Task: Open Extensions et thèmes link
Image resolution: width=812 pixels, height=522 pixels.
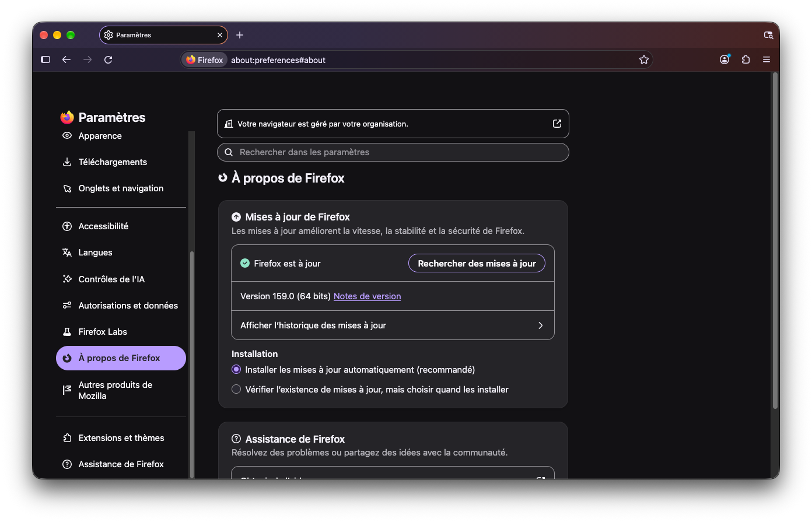Action: coord(121,438)
